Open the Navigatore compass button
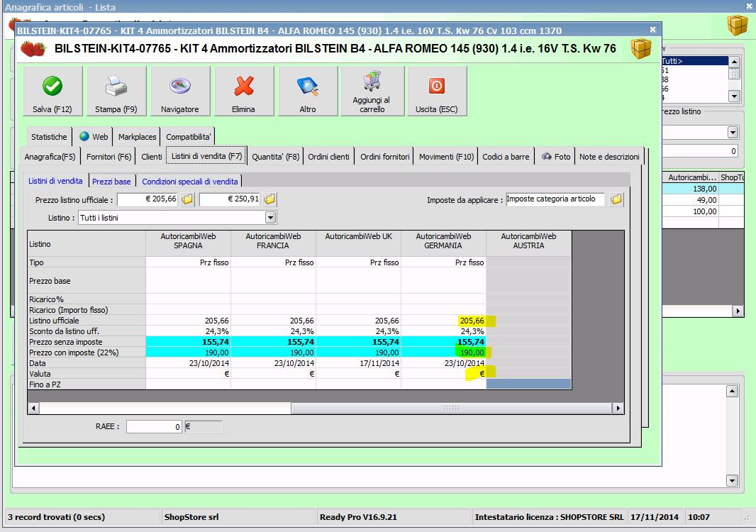Image resolution: width=756 pixels, height=532 pixels. pyautogui.click(x=180, y=92)
